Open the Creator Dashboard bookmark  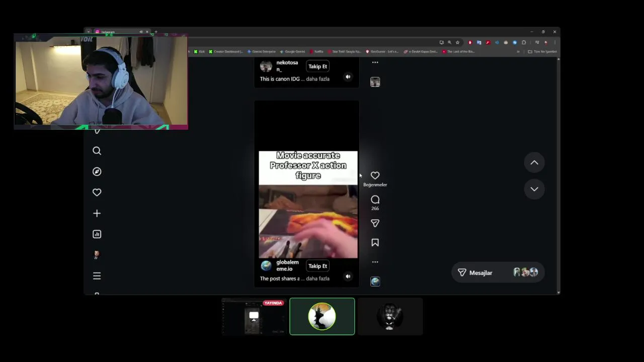click(226, 51)
